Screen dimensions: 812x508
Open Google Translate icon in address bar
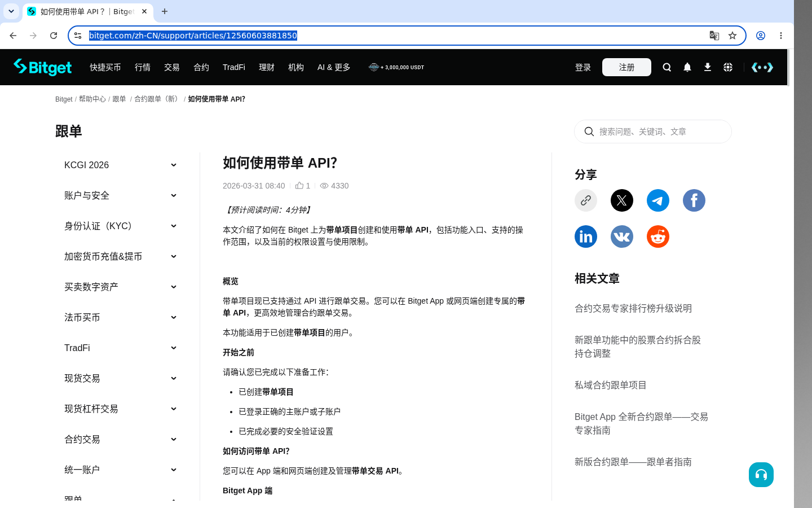714,36
